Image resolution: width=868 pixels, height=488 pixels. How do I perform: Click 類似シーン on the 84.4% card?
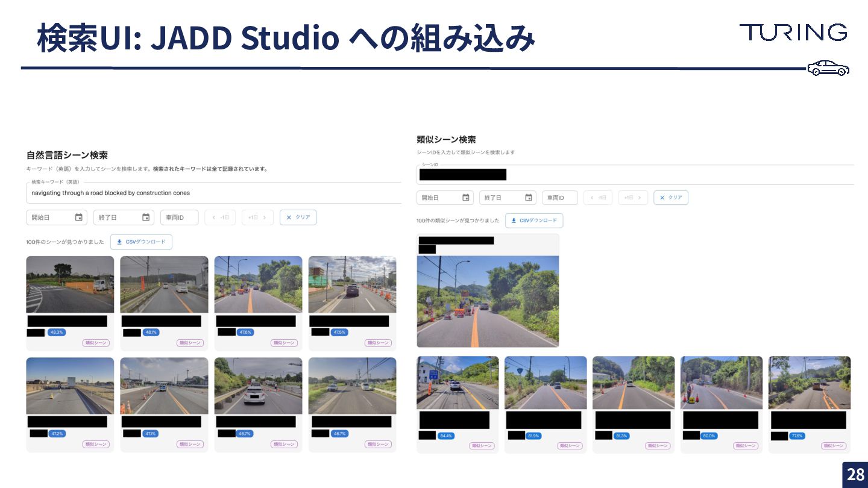482,446
